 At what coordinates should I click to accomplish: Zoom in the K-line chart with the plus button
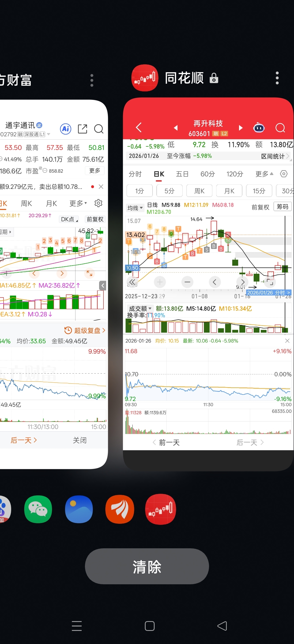tap(160, 282)
